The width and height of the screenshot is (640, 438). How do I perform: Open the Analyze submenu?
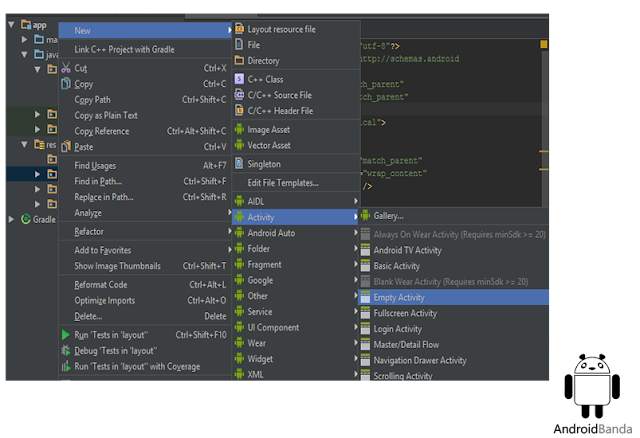[145, 213]
